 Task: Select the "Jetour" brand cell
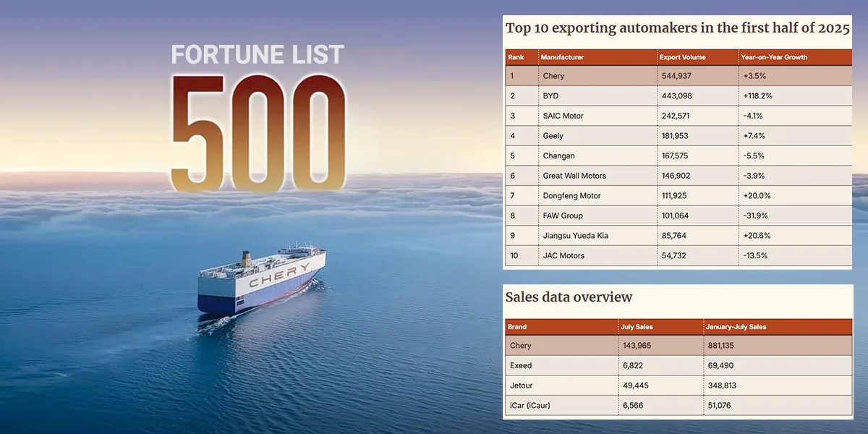tap(522, 386)
